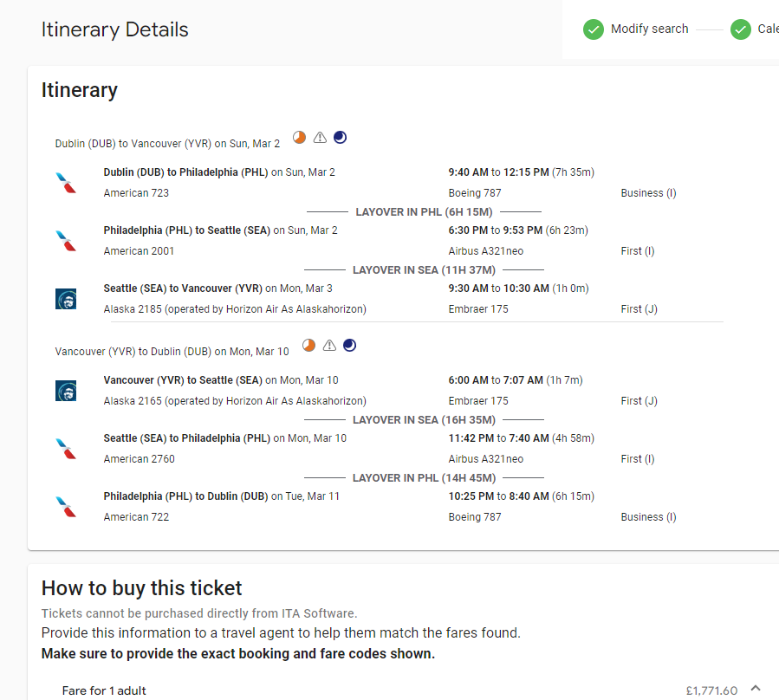Click the orange long-layover icon for the Mar 2 trip
This screenshot has height=700, width=779.
coord(299,138)
